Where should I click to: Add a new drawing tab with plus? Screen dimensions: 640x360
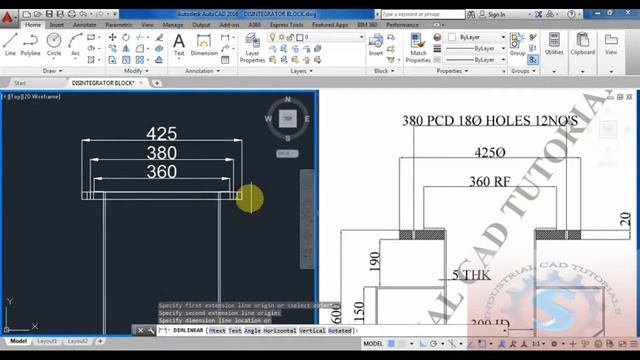pos(156,83)
